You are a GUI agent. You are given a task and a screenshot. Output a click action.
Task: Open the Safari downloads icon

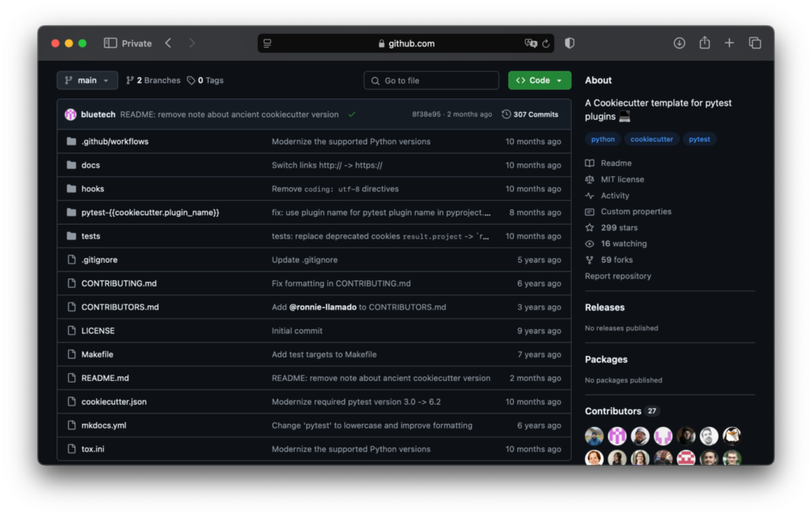(x=680, y=44)
